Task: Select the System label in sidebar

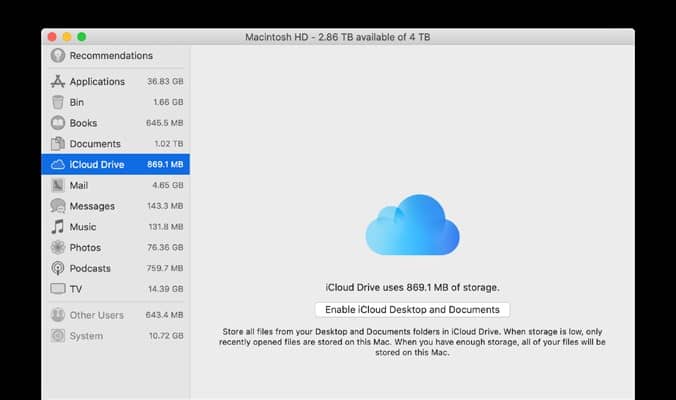Action: [86, 336]
